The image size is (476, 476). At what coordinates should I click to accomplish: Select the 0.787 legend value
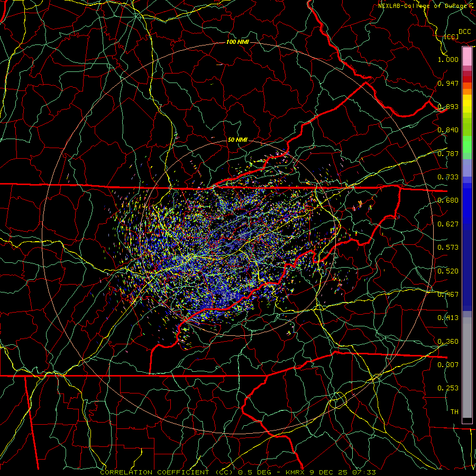pos(448,153)
